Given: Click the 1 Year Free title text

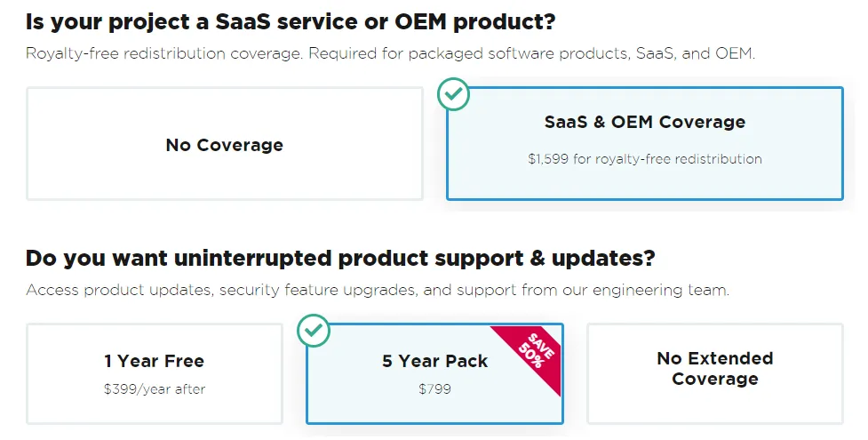Looking at the screenshot, I should coord(155,361).
